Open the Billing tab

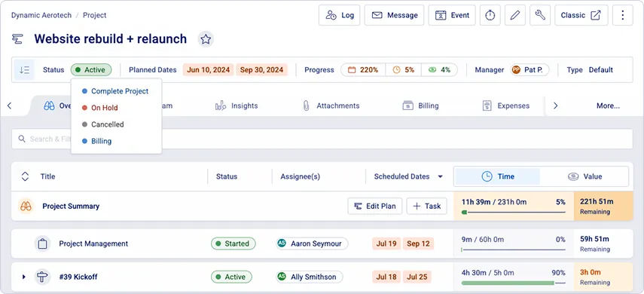pyautogui.click(x=420, y=106)
